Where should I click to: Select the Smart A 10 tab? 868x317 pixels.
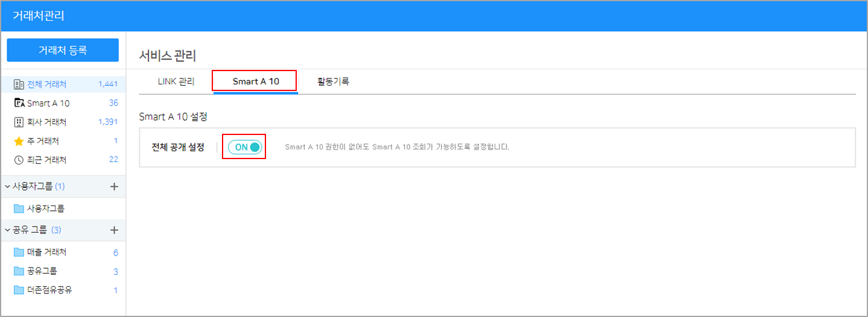[x=256, y=82]
